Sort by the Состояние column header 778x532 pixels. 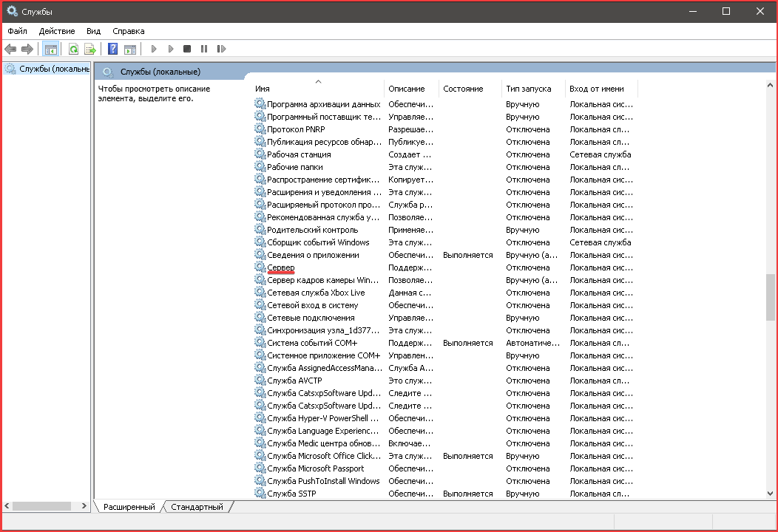click(463, 89)
